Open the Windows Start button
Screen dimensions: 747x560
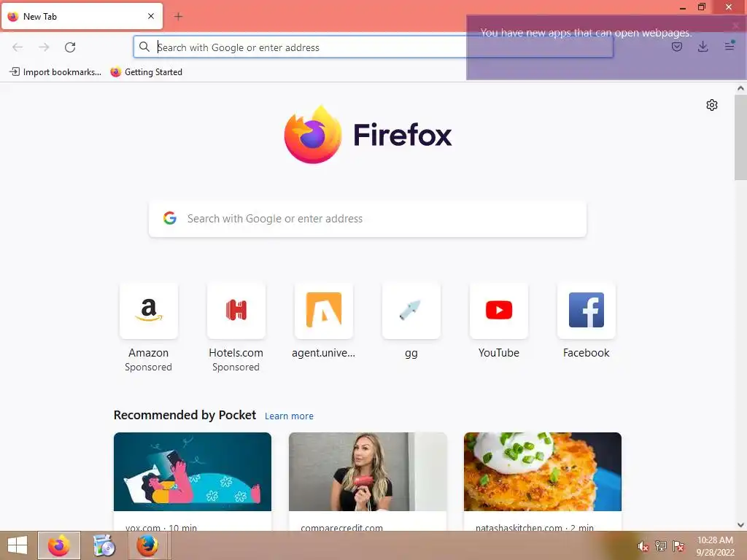point(18,545)
